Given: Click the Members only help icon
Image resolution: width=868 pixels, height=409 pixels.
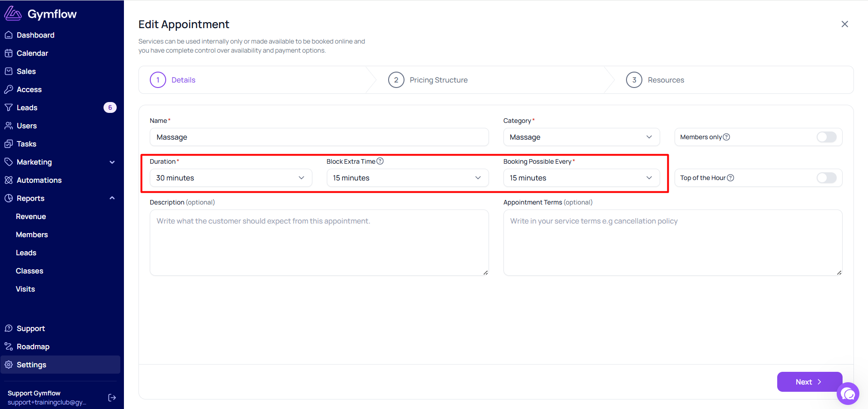Looking at the screenshot, I should coord(726,137).
